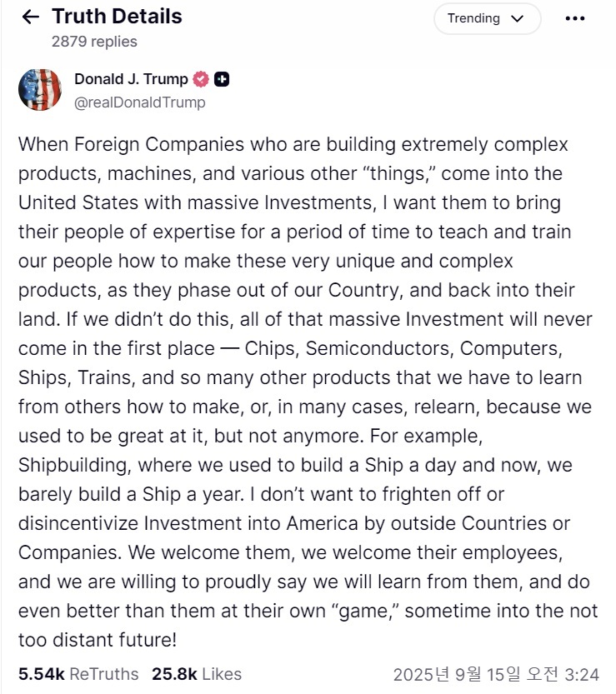The width and height of the screenshot is (616, 694).
Task: Go back using the left arrow icon
Action: 31,17
